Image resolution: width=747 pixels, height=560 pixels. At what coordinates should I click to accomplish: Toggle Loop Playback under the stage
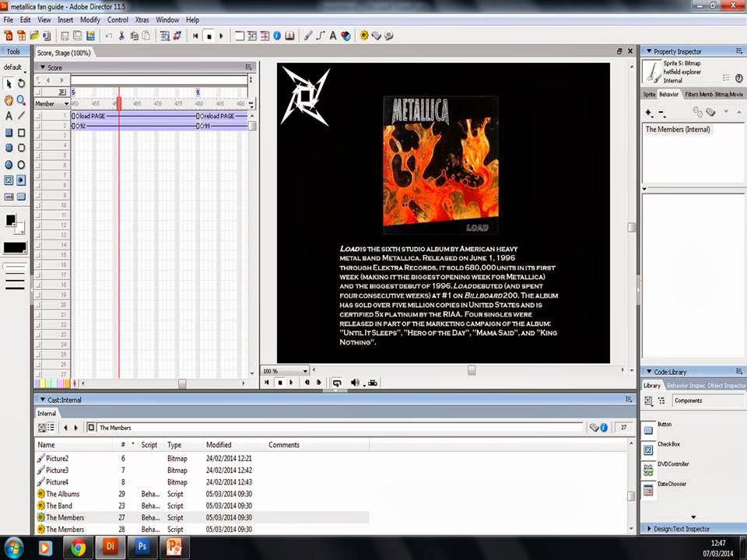(337, 383)
